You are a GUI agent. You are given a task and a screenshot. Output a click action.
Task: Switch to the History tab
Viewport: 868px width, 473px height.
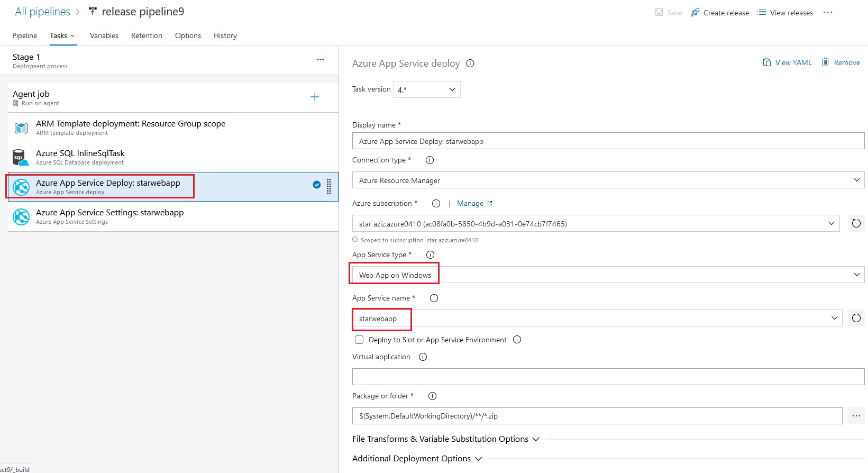pyautogui.click(x=225, y=35)
